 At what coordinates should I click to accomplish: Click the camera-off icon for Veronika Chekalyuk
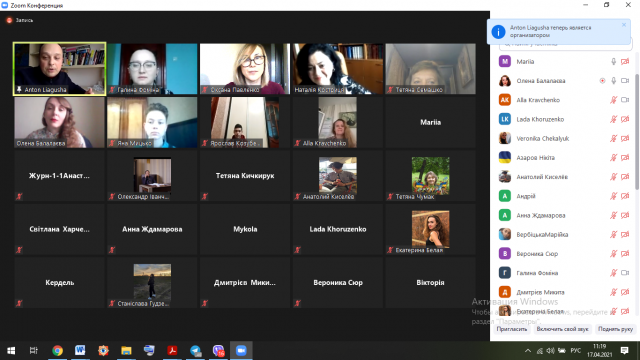[x=625, y=138]
